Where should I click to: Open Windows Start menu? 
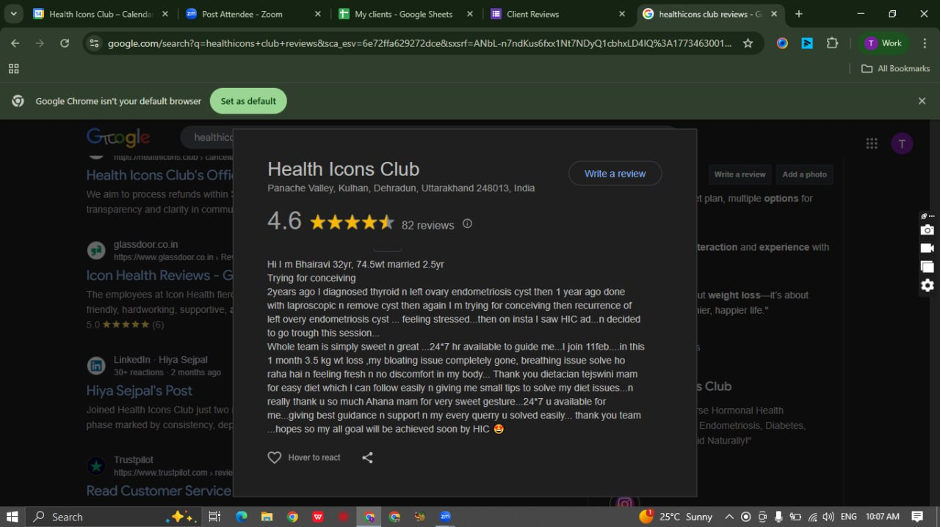(12, 516)
